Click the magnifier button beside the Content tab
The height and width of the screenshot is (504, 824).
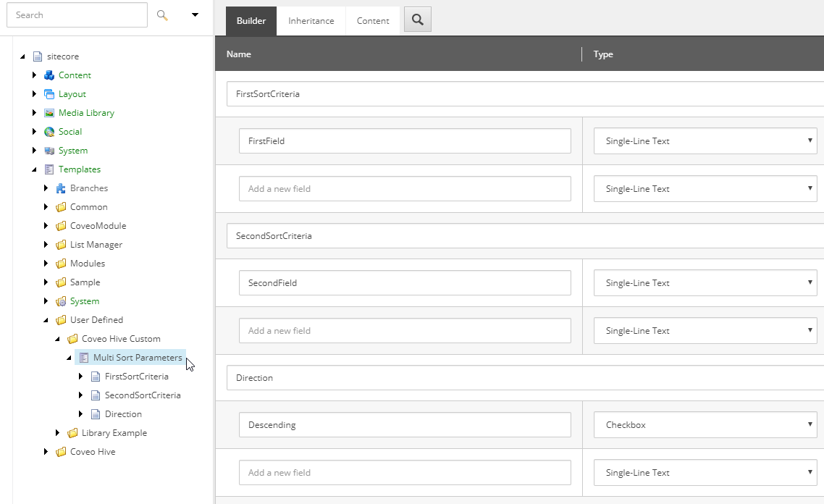click(x=417, y=20)
